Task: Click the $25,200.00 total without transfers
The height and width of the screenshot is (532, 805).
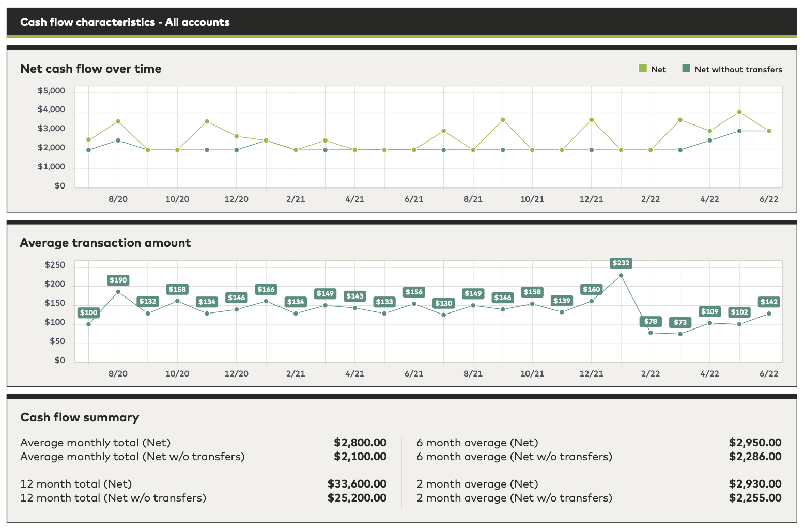Action: click(x=357, y=498)
